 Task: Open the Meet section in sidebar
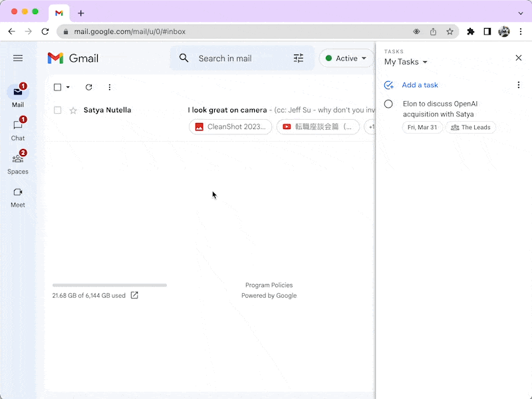coord(18,198)
